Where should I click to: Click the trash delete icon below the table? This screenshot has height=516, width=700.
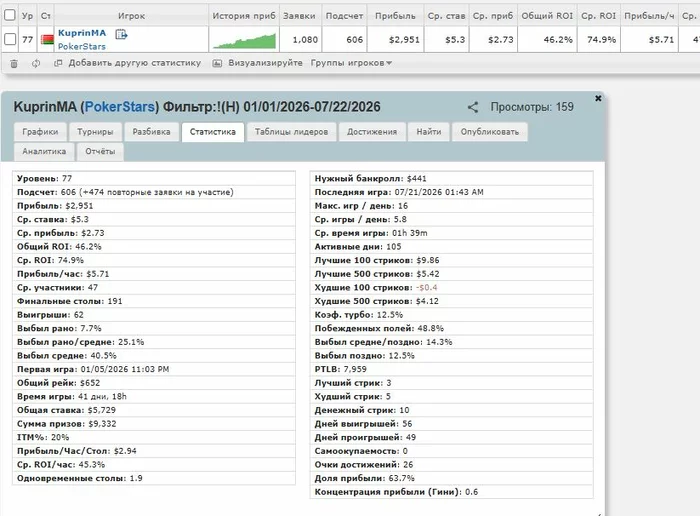click(14, 64)
